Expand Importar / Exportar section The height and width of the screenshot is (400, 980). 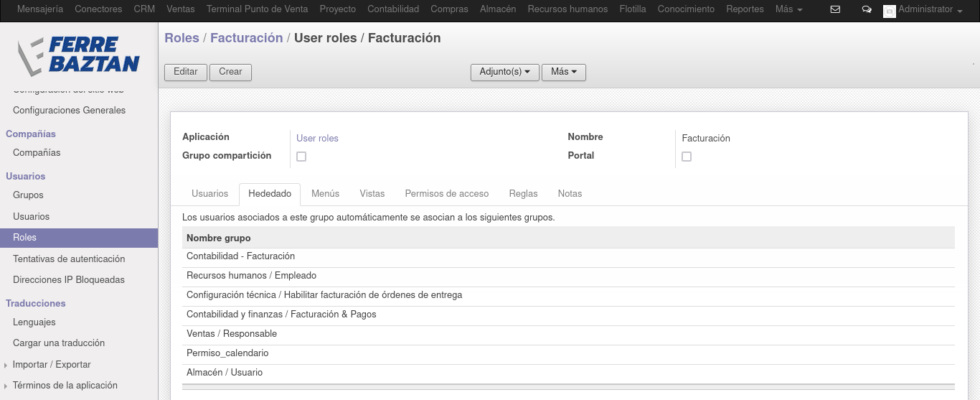[52, 364]
